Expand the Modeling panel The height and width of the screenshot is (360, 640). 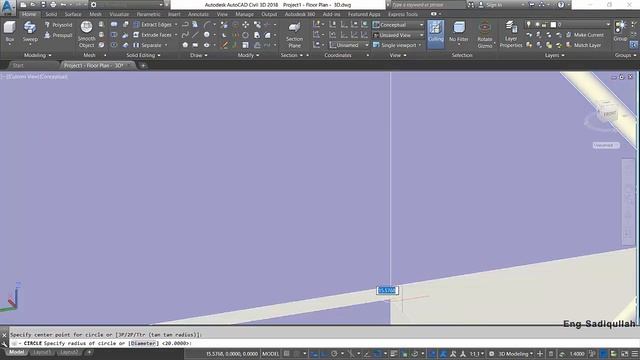[x=38, y=55]
